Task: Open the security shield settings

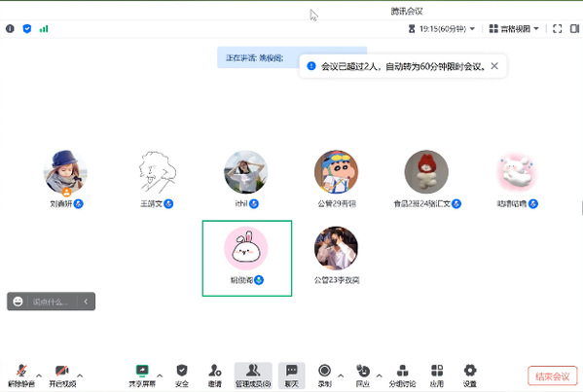Action: [x=182, y=375]
